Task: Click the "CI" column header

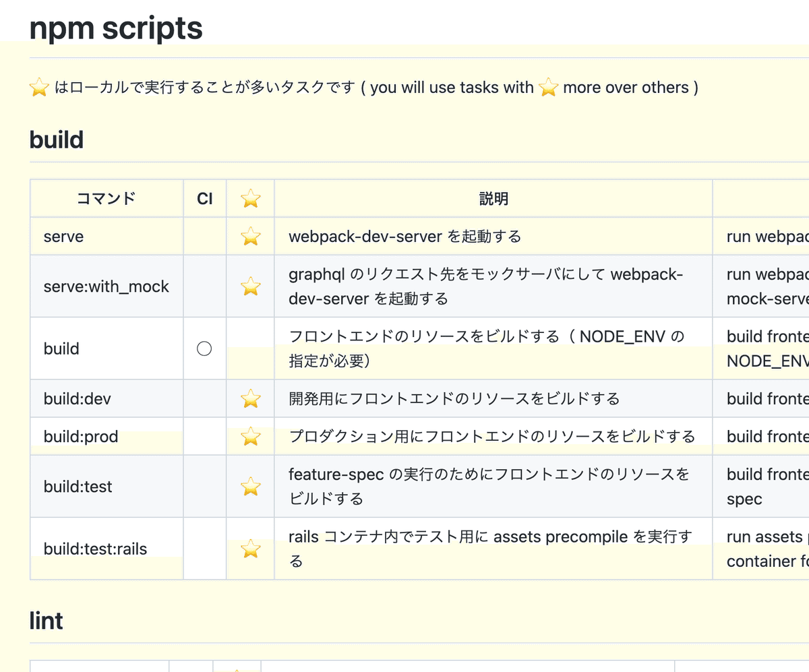Action: (x=205, y=198)
